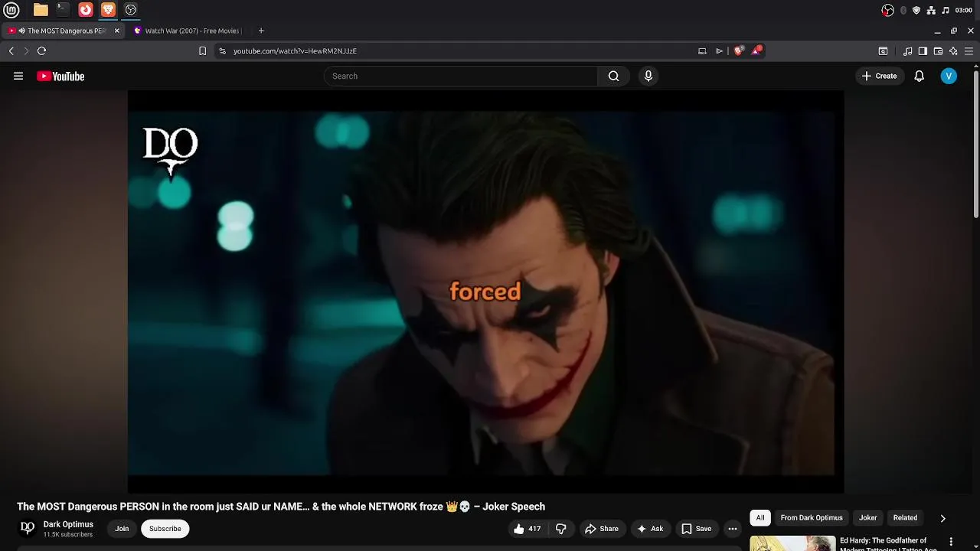Click the YouTube Search field

(461, 76)
